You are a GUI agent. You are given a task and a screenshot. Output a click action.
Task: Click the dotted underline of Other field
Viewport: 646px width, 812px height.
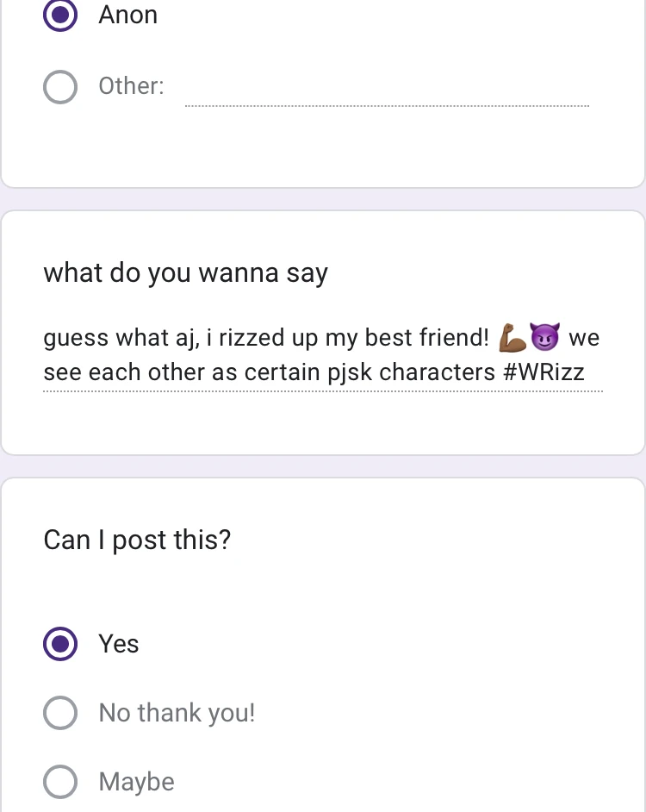(388, 103)
